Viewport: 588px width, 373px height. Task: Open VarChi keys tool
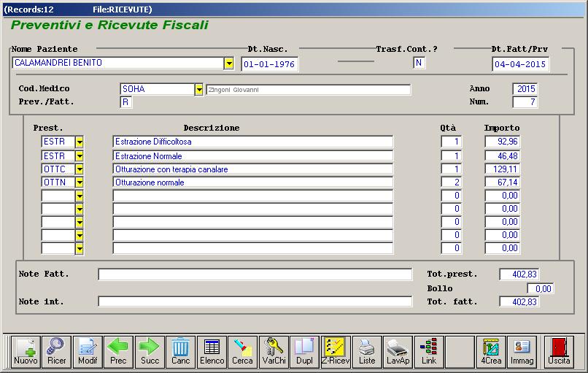click(x=274, y=352)
